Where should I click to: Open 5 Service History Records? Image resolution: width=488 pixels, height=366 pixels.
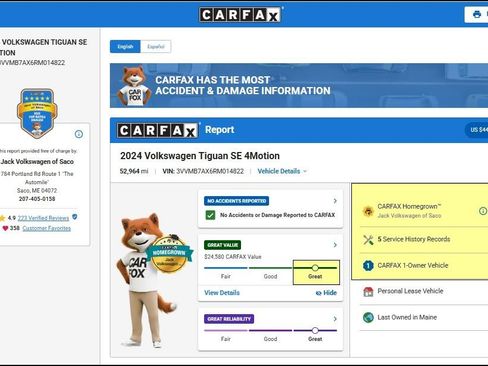coord(414,239)
